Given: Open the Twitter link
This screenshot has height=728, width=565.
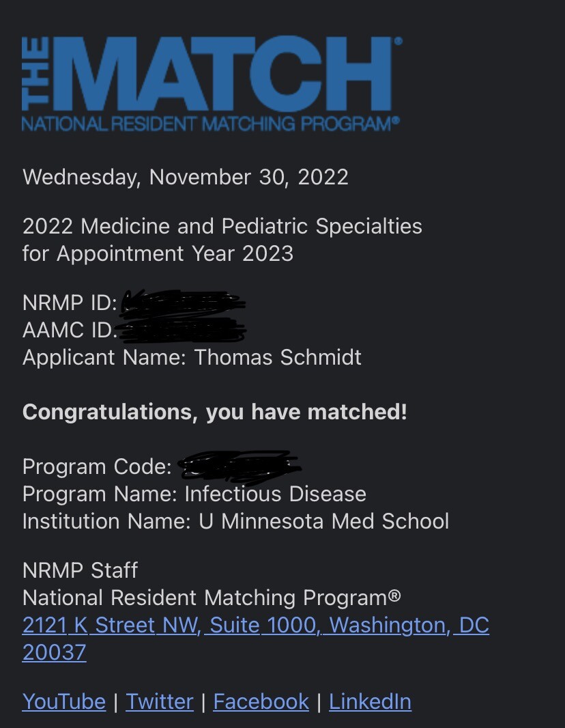Looking at the screenshot, I should (160, 701).
